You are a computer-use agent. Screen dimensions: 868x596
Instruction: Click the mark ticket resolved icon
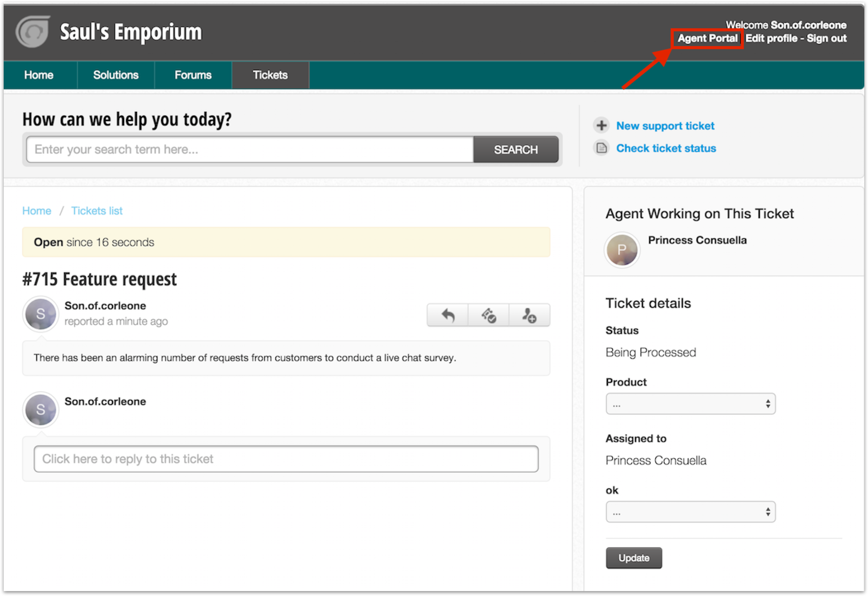[x=488, y=315]
